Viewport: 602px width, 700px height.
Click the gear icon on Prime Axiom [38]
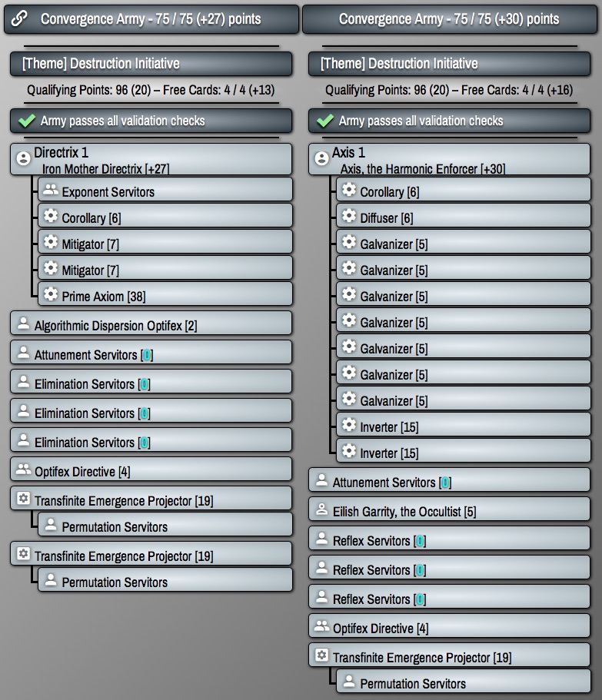(51, 294)
